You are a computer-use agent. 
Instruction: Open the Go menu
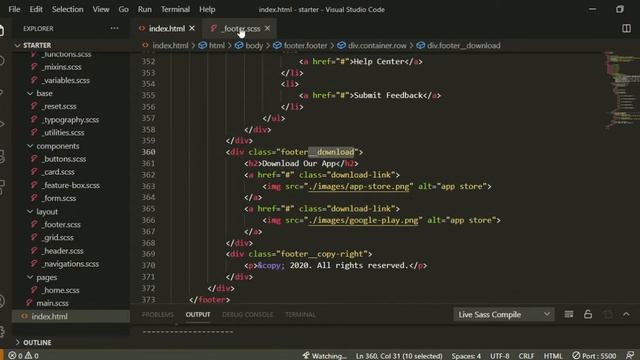[123, 9]
